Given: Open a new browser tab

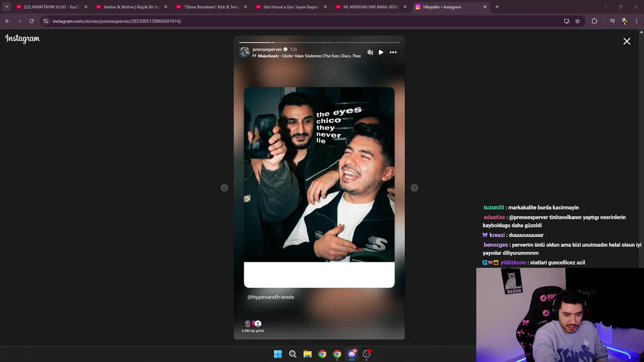Looking at the screenshot, I should [x=497, y=7].
